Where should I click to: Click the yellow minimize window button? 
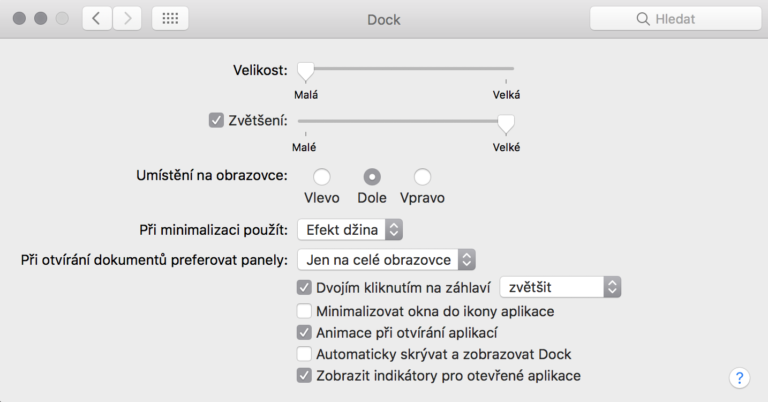(41, 19)
